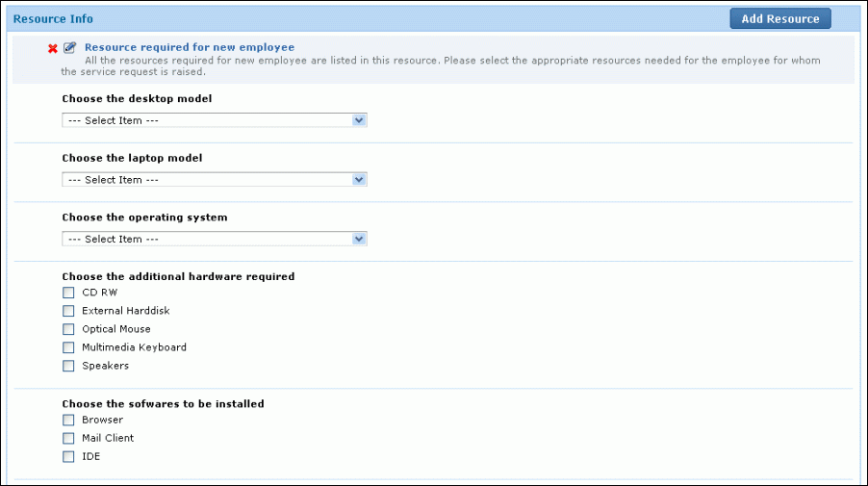
Task: Click the operating system dropdown arrow
Action: tap(359, 239)
